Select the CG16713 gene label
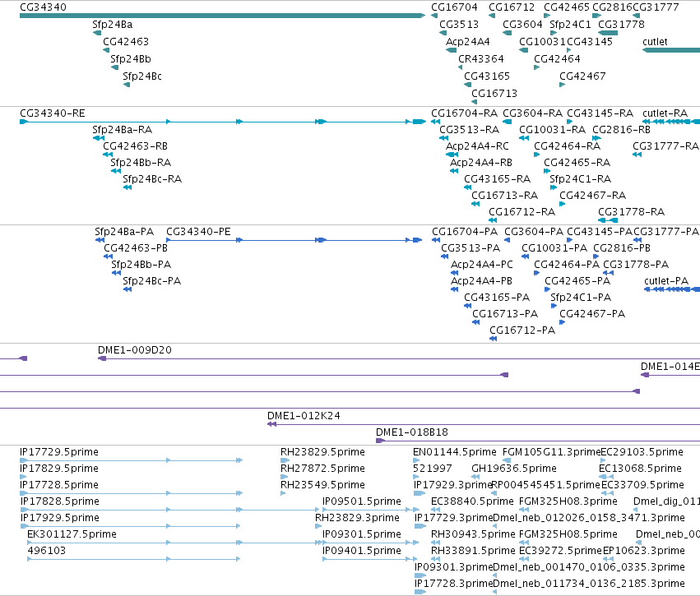 [x=494, y=94]
